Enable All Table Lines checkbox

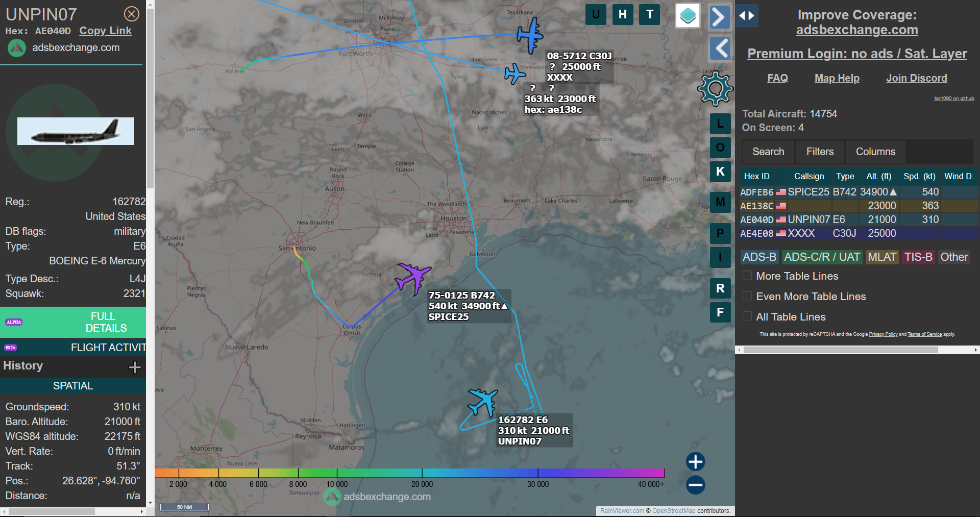pos(747,316)
